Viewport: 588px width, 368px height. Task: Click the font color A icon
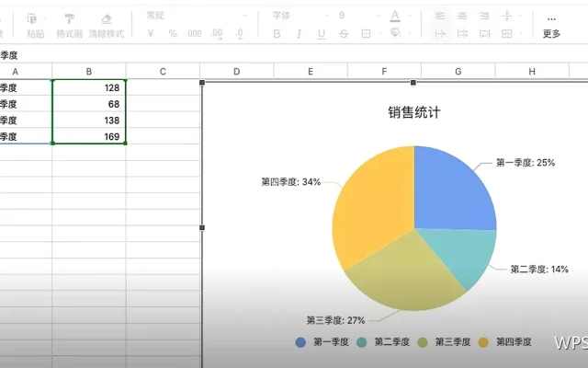tap(394, 16)
